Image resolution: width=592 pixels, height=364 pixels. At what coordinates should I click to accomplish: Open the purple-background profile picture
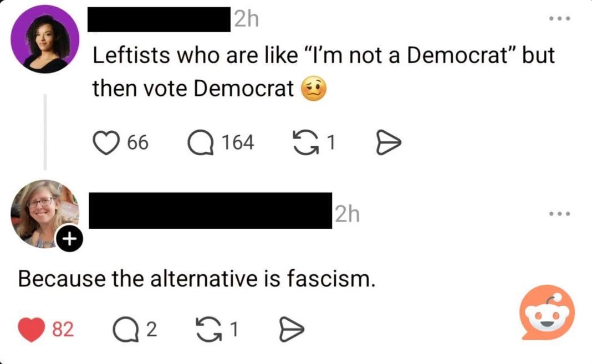[x=45, y=39]
